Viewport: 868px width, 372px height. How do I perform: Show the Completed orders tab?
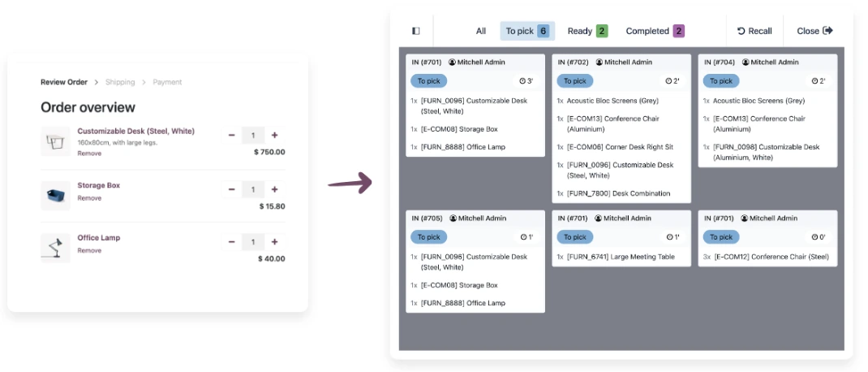point(655,31)
